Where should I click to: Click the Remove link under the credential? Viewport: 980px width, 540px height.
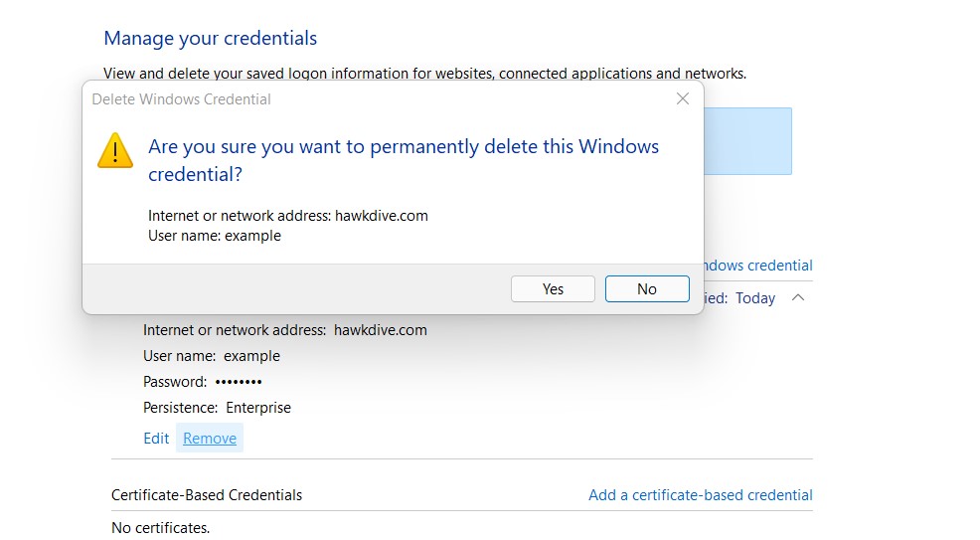pyautogui.click(x=210, y=439)
